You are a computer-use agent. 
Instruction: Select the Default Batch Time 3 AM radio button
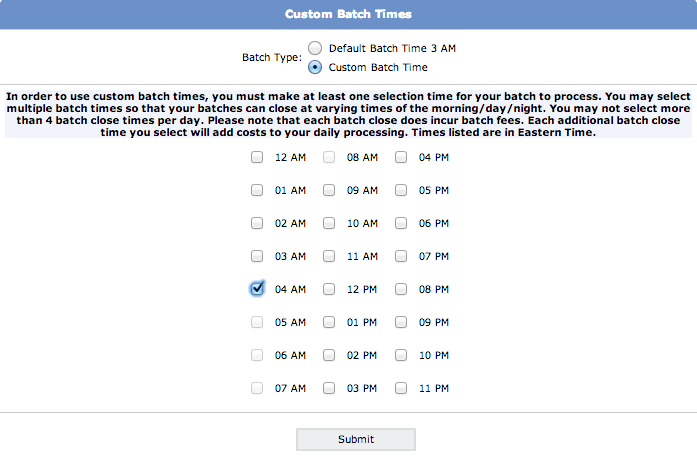click(x=315, y=48)
